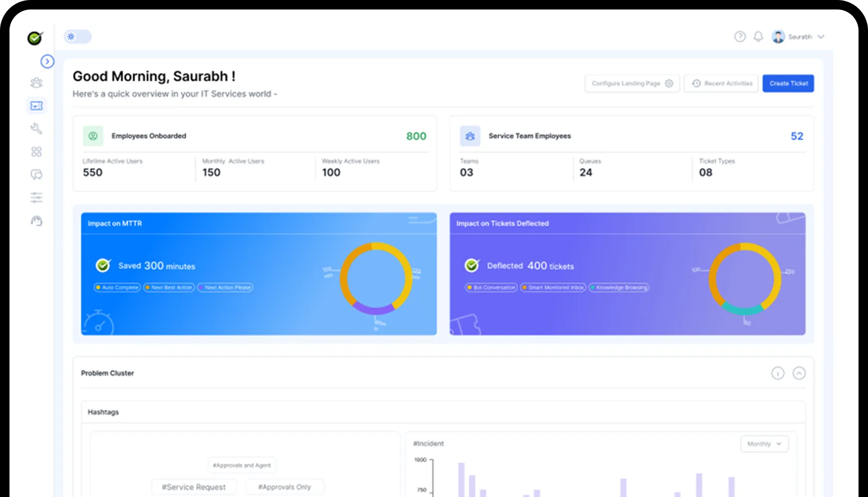Click the Hashtags section heading
The height and width of the screenshot is (497, 868).
pos(103,412)
